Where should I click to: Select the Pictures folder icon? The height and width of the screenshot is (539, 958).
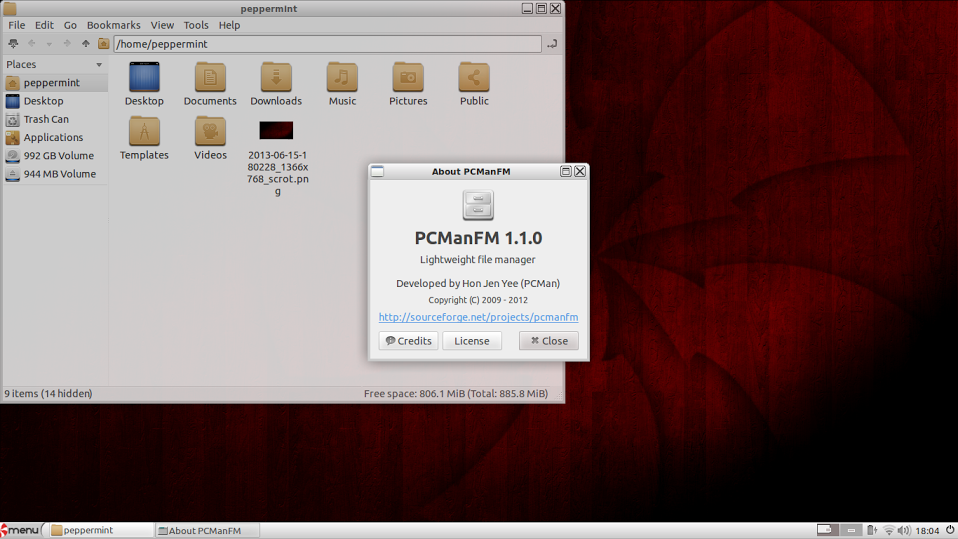coord(408,78)
